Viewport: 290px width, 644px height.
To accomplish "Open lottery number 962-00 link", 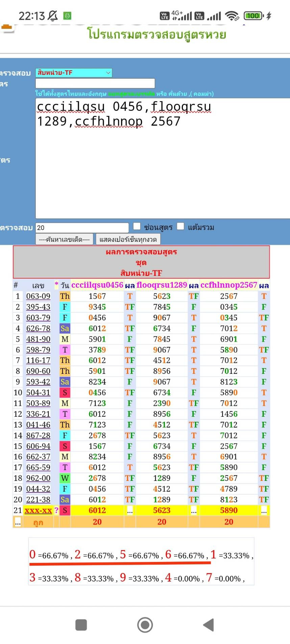I will 38,478.
